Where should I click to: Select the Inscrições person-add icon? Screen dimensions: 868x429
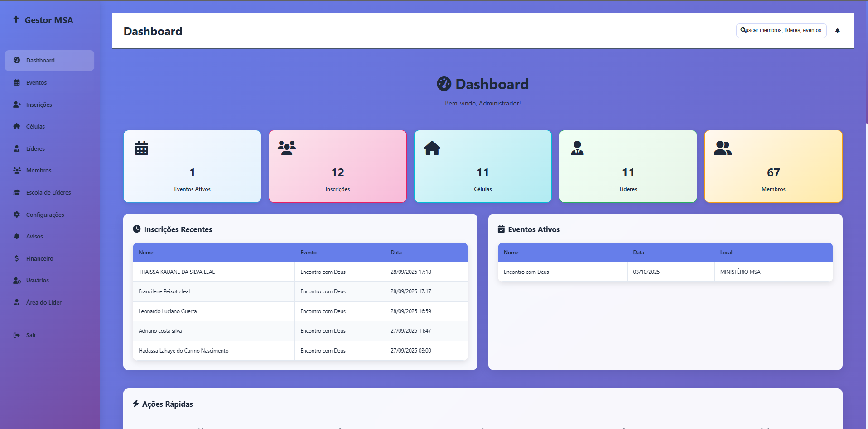point(17,105)
